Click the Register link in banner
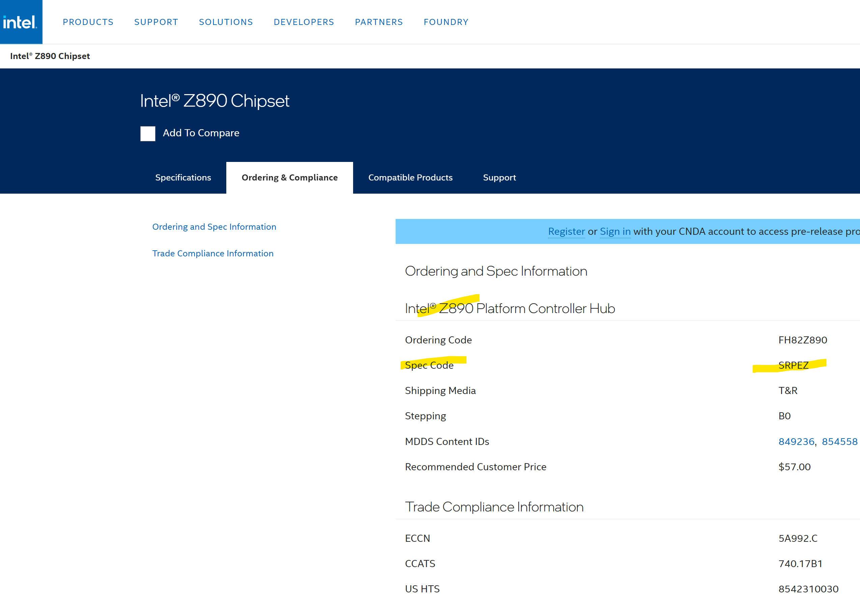 (566, 231)
